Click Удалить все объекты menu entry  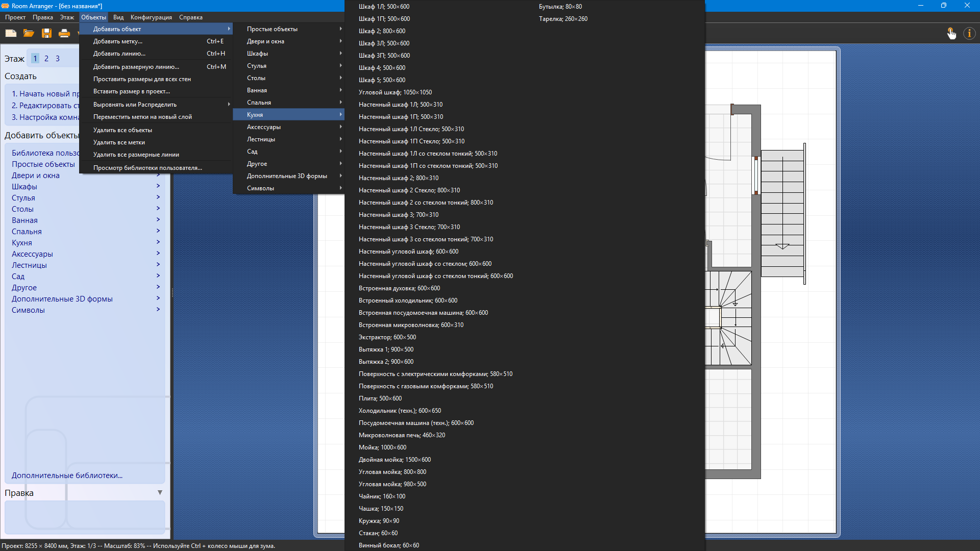(122, 130)
